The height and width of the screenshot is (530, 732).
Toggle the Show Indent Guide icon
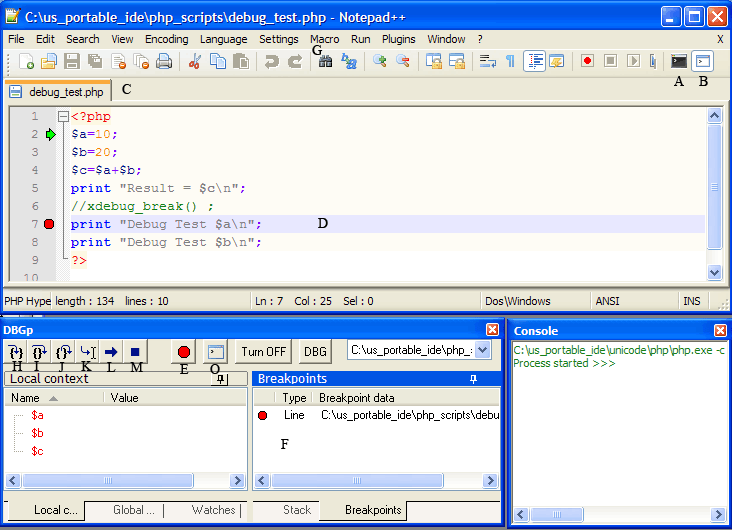535,61
